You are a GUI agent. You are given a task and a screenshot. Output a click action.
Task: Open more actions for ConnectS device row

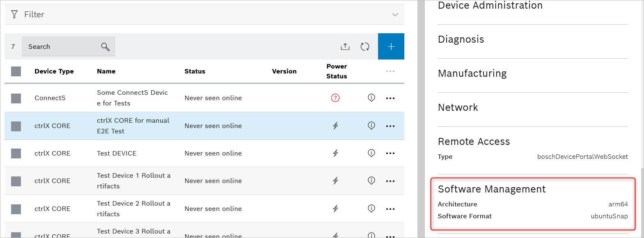click(390, 98)
